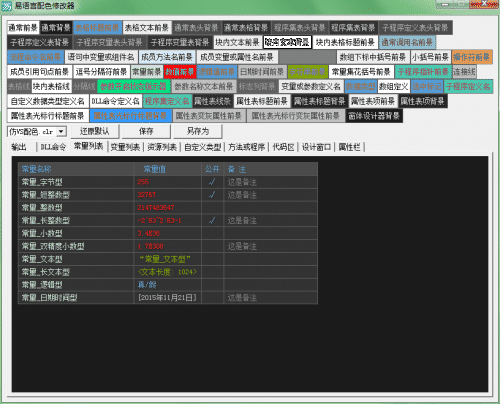Viewport: 500px width, 404px height.
Task: Choose the 自定义数据类型定义名 swatch
Action: point(48,101)
